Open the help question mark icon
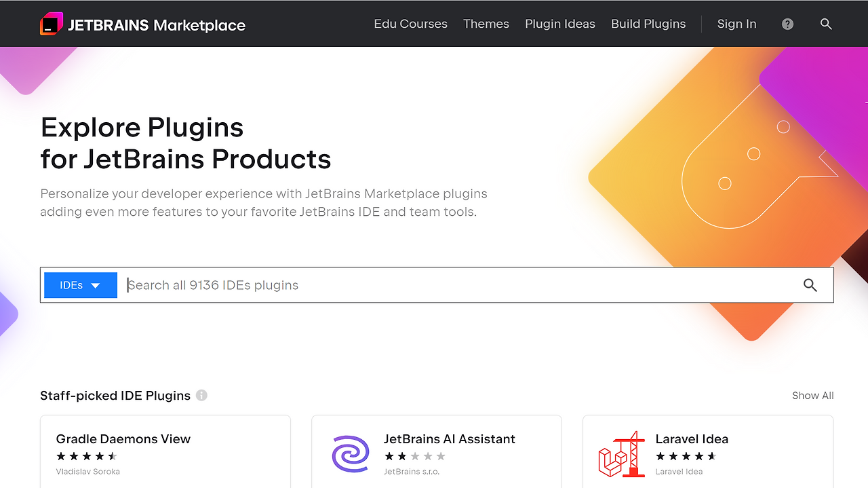Viewport: 868px width, 488px height. click(787, 24)
